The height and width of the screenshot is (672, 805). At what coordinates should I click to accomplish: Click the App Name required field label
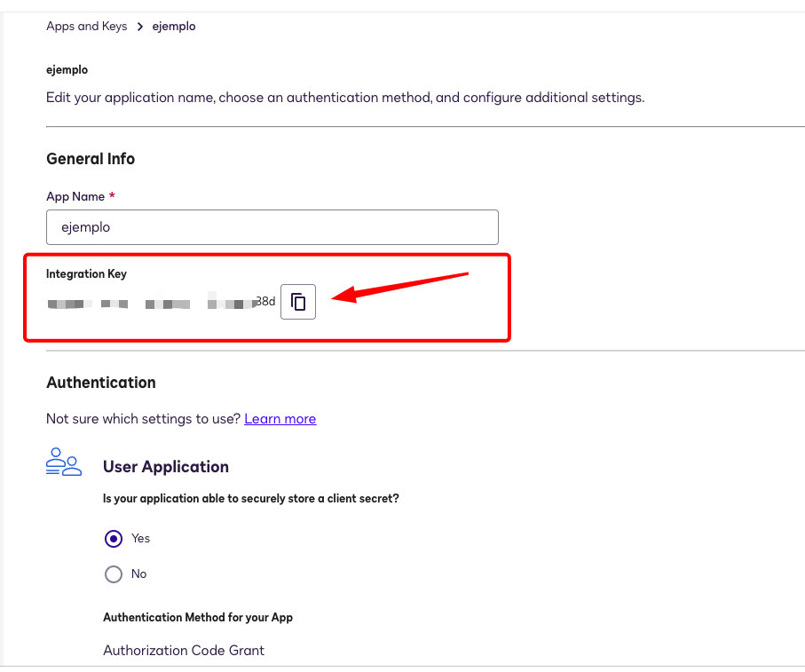[x=75, y=196]
